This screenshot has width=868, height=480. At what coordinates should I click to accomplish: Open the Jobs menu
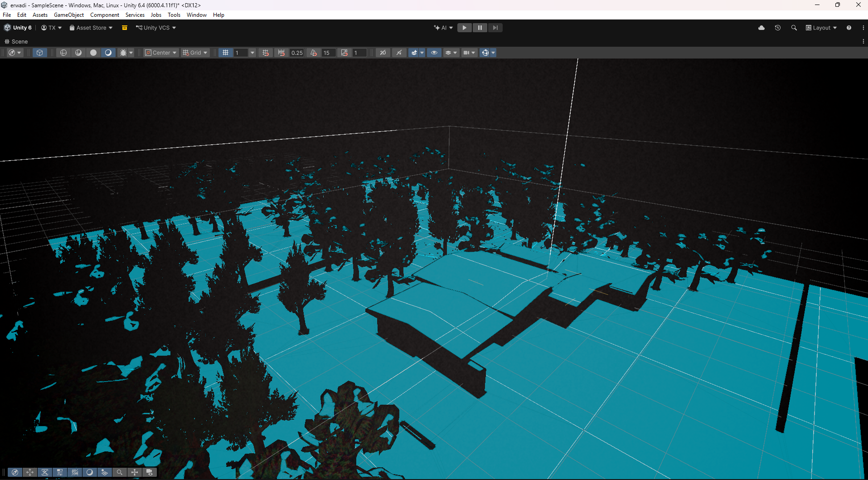[156, 15]
